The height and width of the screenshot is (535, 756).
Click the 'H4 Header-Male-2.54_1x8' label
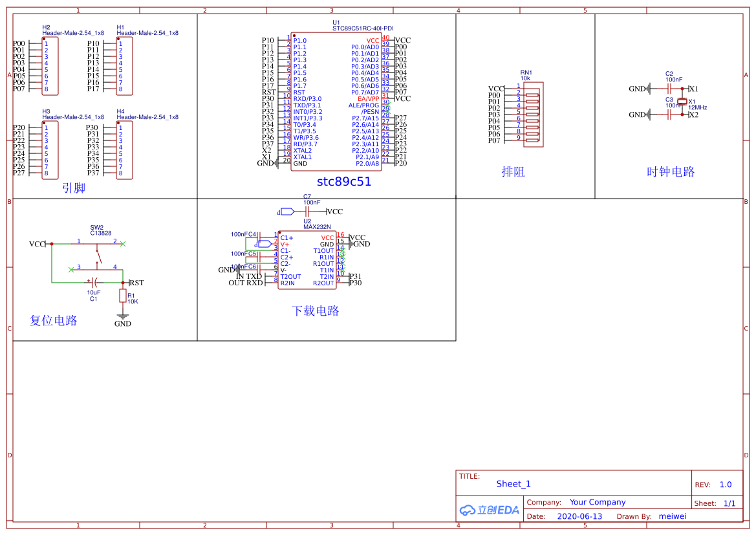click(x=147, y=115)
